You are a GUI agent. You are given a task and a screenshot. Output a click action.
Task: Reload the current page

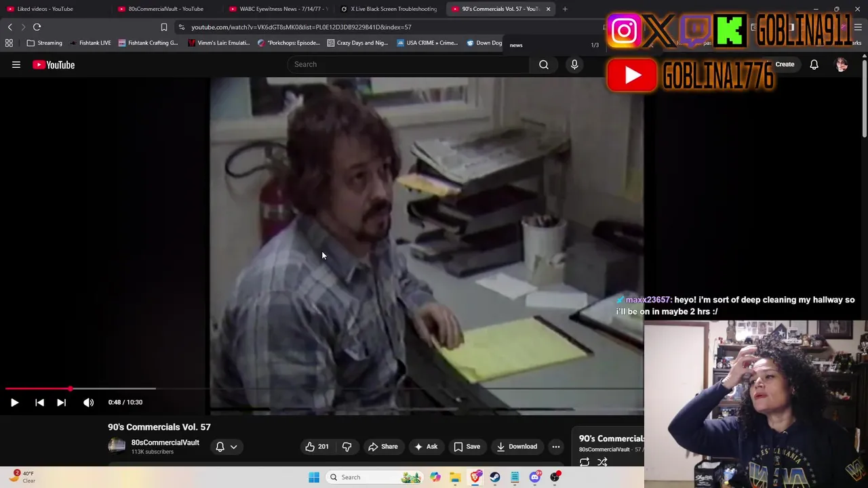pyautogui.click(x=37, y=27)
